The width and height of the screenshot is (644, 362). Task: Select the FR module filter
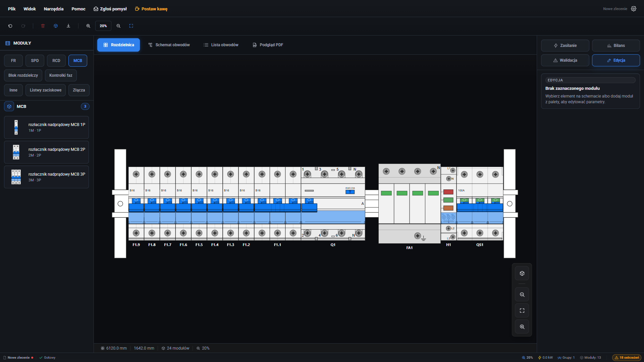click(13, 61)
